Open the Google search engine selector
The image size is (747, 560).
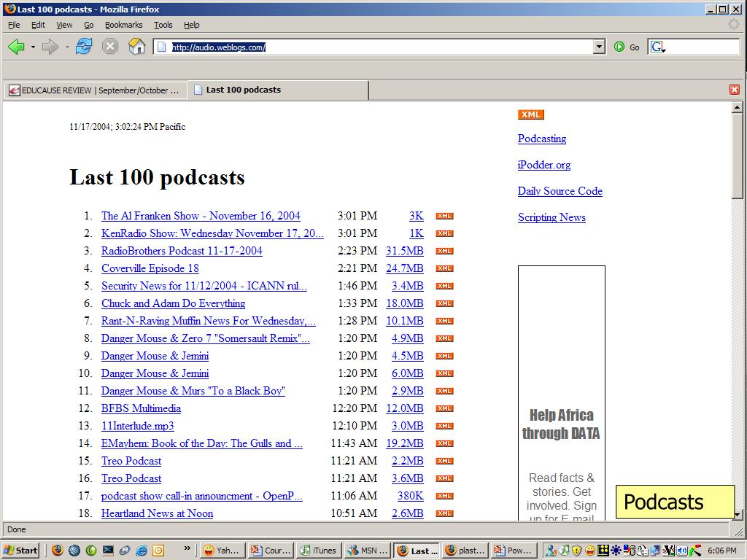658,47
